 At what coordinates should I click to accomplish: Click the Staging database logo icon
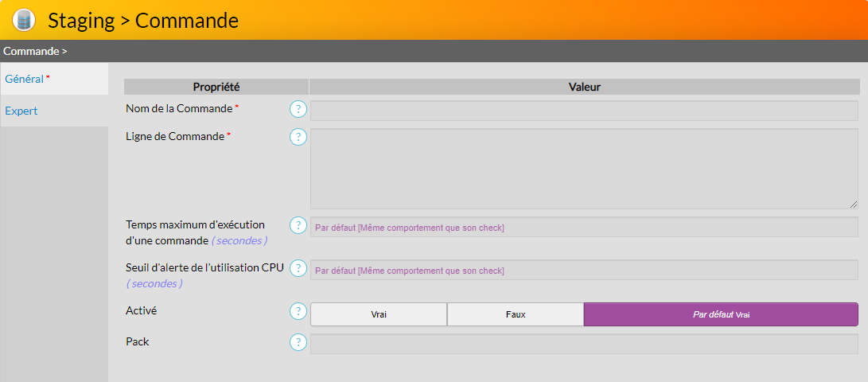(24, 20)
